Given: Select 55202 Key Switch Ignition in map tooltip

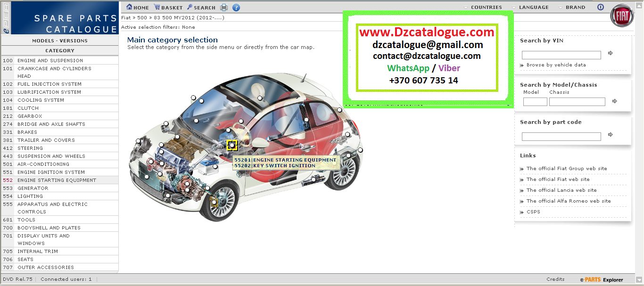Looking at the screenshot, I should 274,166.
